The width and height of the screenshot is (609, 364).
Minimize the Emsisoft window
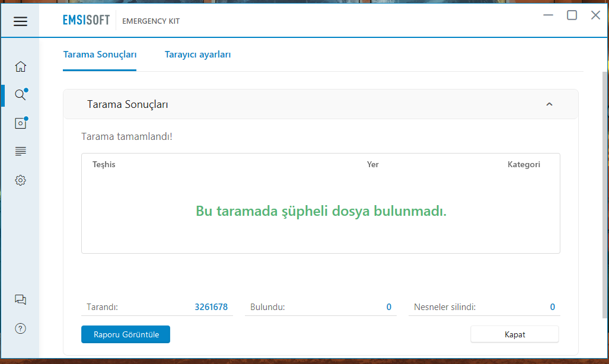pos(548,15)
